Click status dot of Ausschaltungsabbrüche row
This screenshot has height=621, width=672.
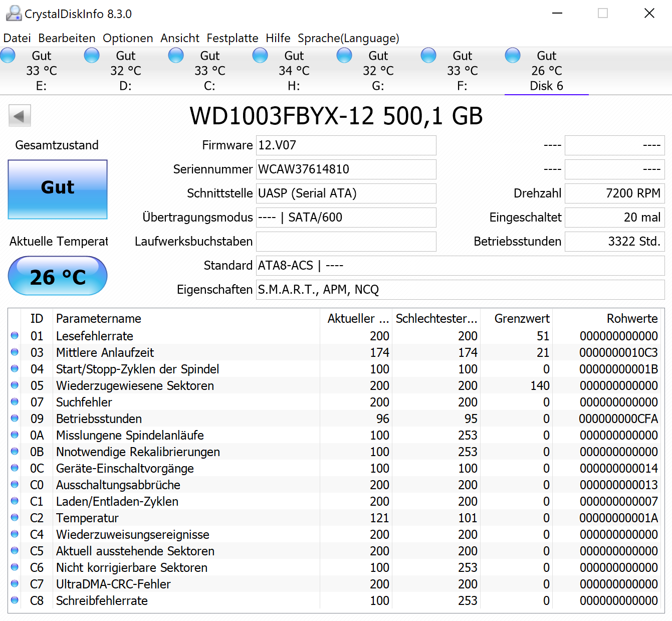(15, 484)
